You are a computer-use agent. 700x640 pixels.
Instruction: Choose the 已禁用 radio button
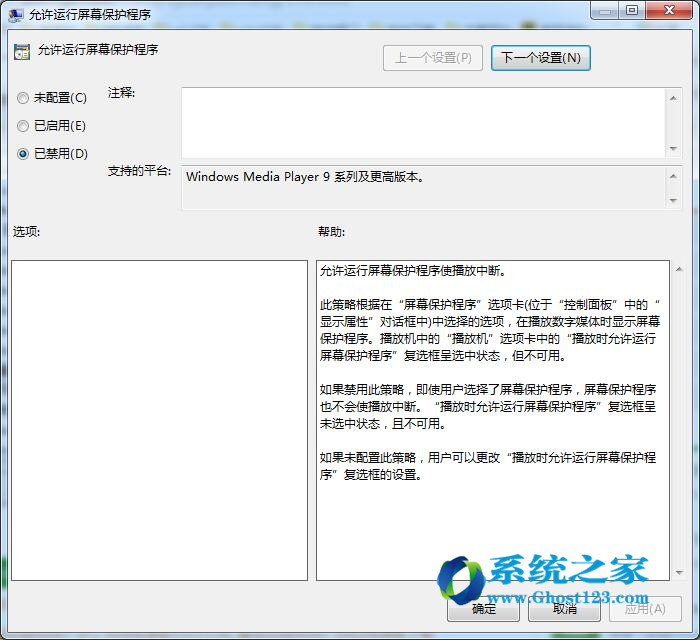[23, 154]
